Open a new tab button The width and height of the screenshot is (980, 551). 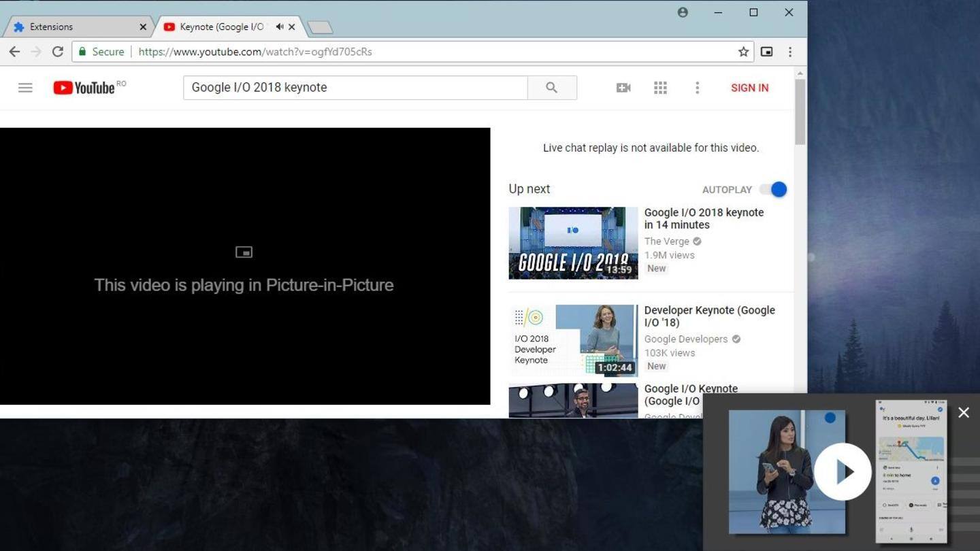(x=320, y=27)
